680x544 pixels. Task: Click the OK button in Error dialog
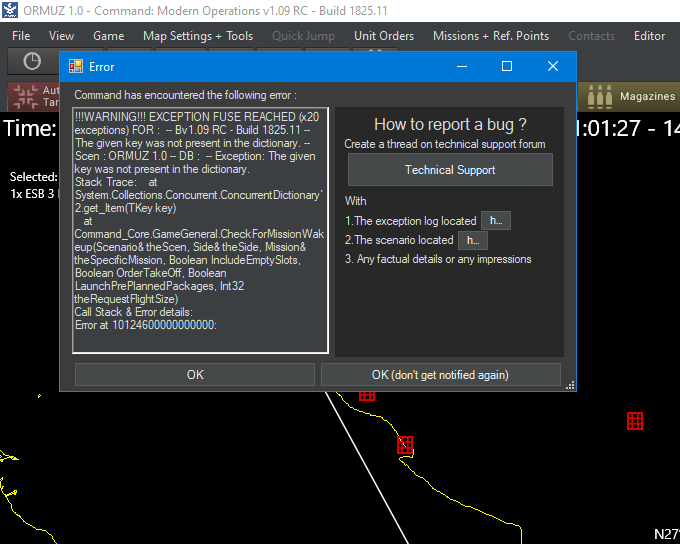(195, 375)
